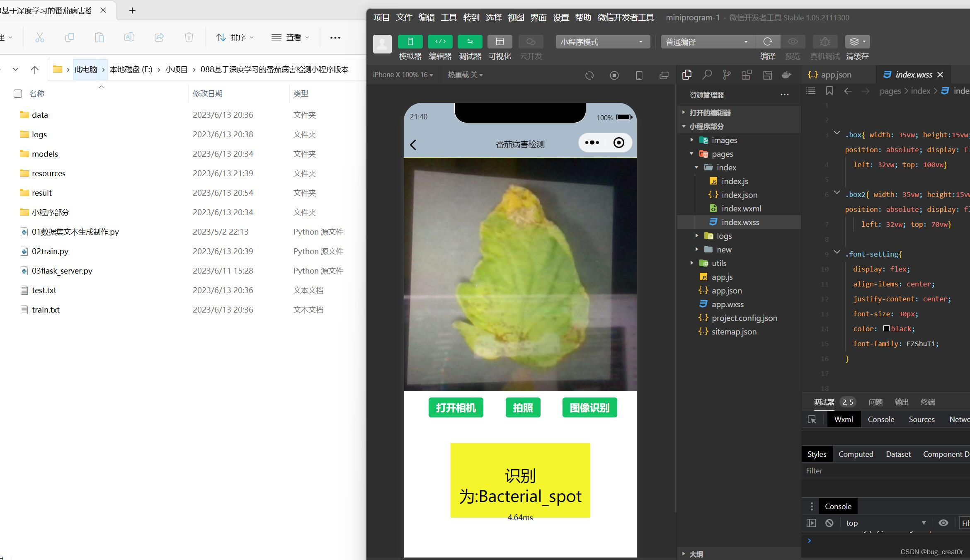
Task: Check the select-all checkbox beside 名称
Action: (18, 94)
